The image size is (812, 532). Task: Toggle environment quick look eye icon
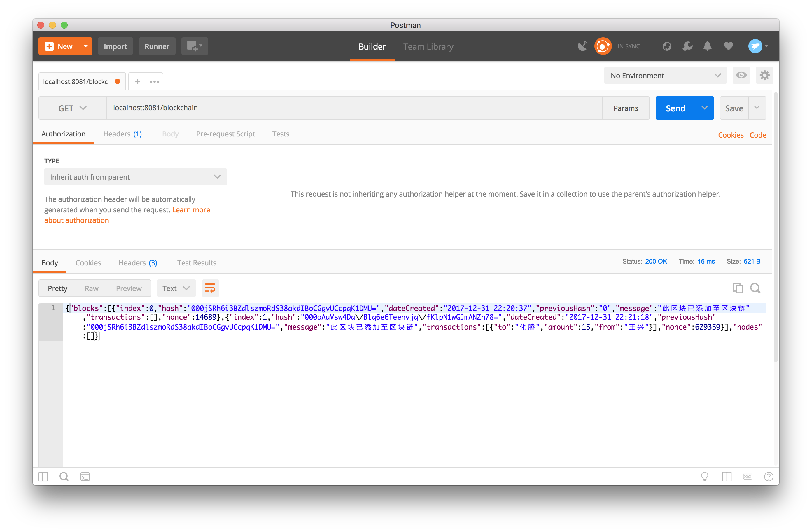741,75
